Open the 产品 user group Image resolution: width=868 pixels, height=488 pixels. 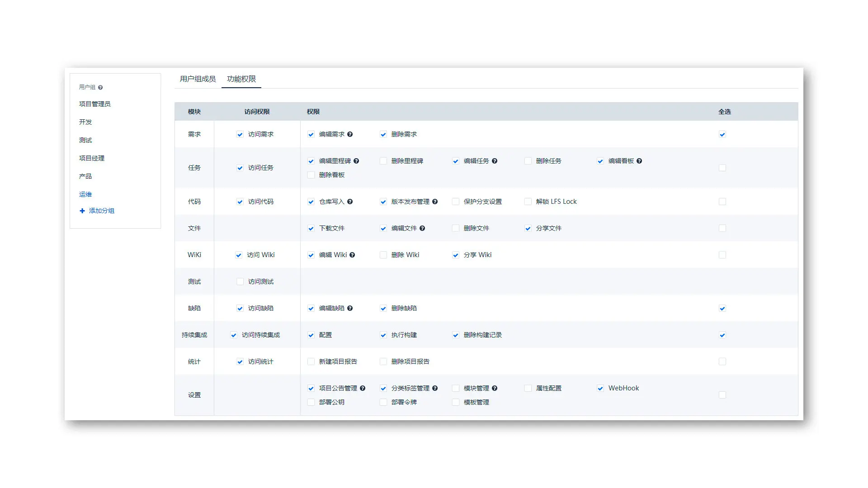pyautogui.click(x=85, y=176)
